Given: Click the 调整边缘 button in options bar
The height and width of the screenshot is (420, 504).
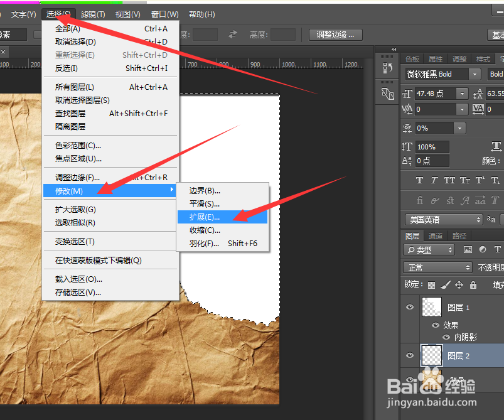Looking at the screenshot, I should click(335, 35).
